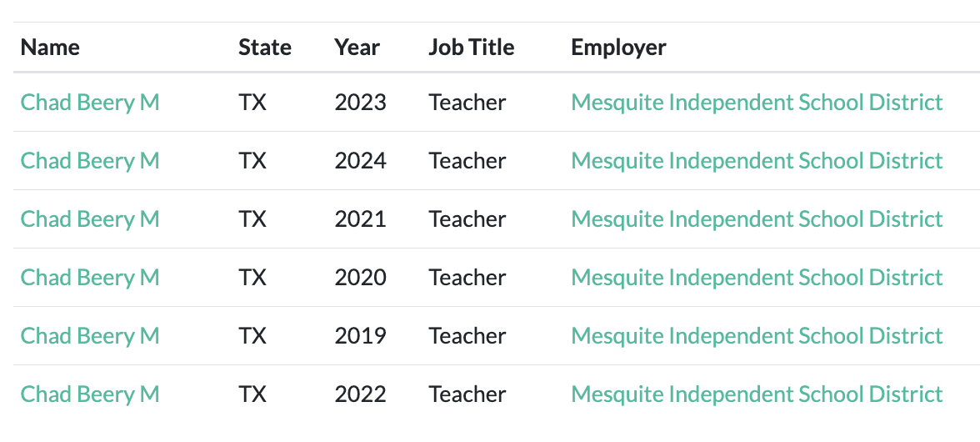Image resolution: width=980 pixels, height=442 pixels.
Task: Click the Name column header
Action: (x=50, y=48)
